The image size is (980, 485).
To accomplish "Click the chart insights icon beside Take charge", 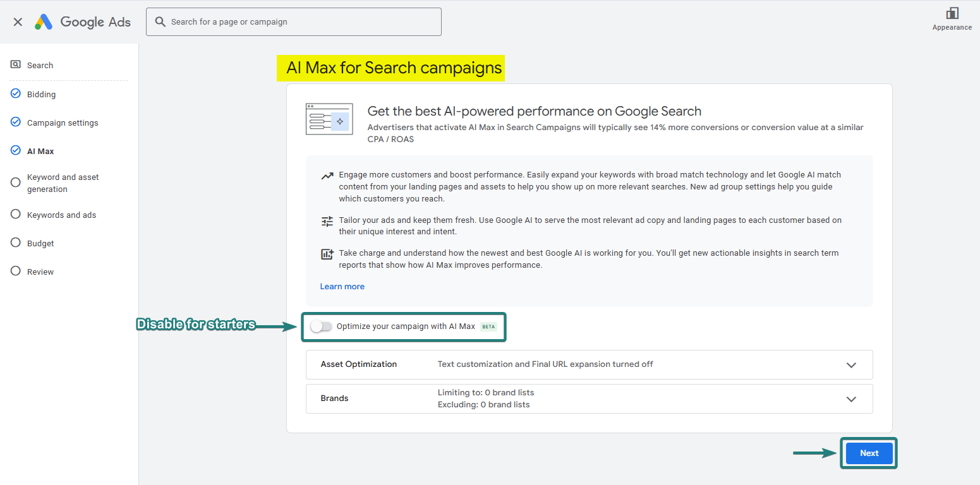I will pos(327,254).
